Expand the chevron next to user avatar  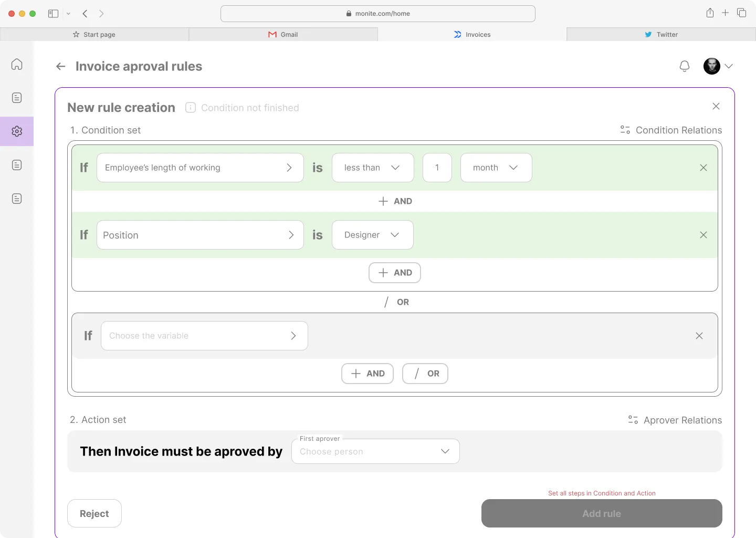[x=729, y=66]
